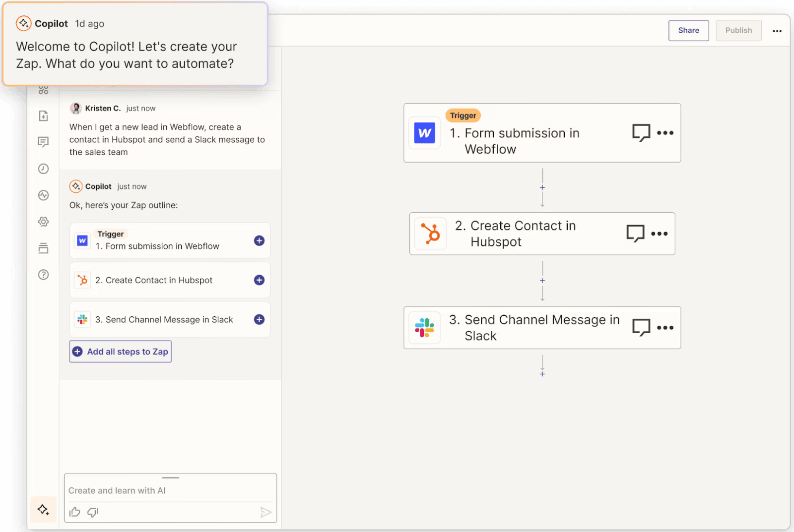
Task: Click Kristen's message about new Webflow lead
Action: pos(167,140)
